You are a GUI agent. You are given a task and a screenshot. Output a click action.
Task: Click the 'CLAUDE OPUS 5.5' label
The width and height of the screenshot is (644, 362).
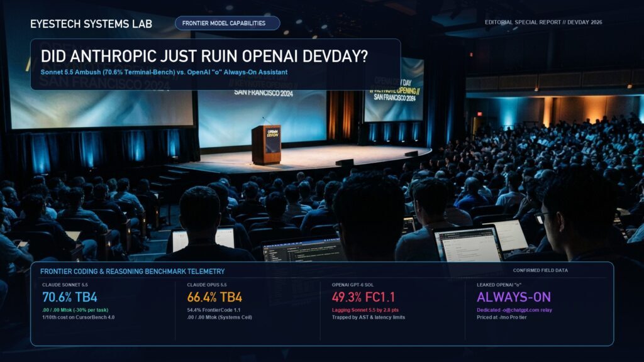(x=206, y=285)
